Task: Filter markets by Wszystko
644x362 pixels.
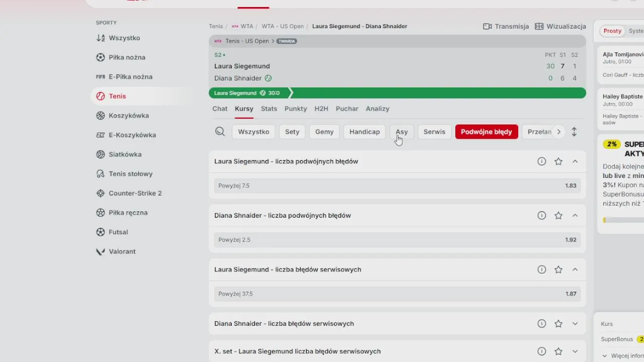Action: coord(254,132)
